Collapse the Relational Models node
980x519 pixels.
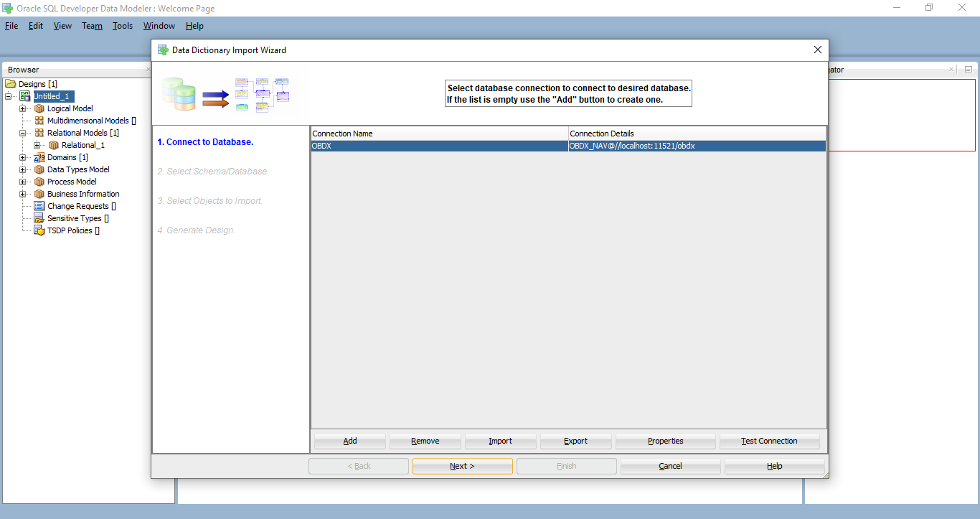[x=22, y=133]
